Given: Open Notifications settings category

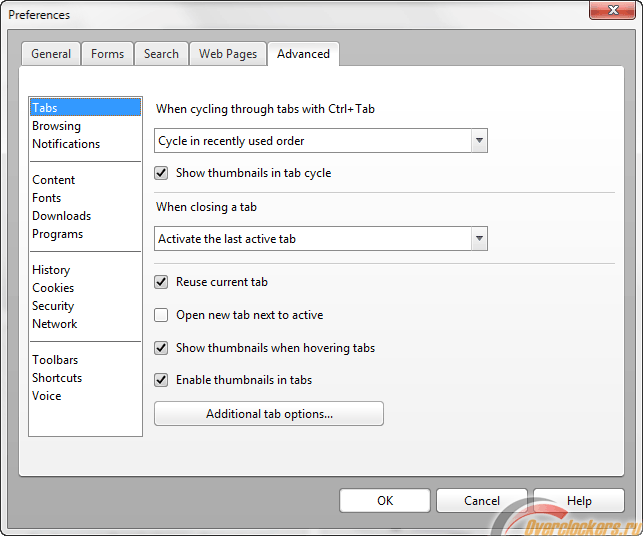Looking at the screenshot, I should point(85,144).
